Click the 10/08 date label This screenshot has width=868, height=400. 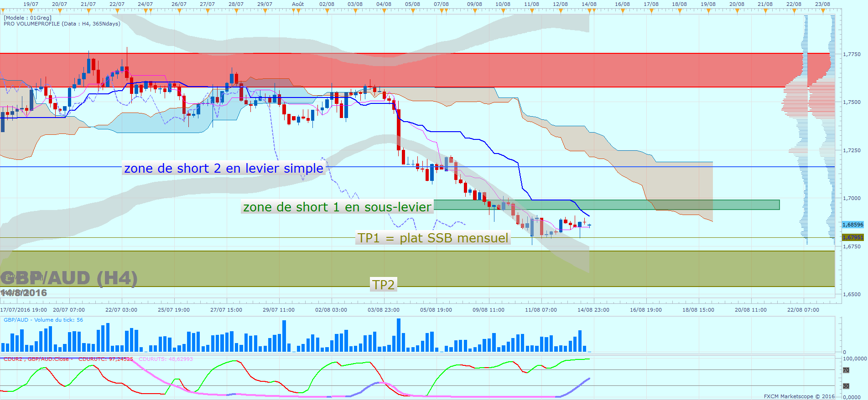pyautogui.click(x=503, y=4)
